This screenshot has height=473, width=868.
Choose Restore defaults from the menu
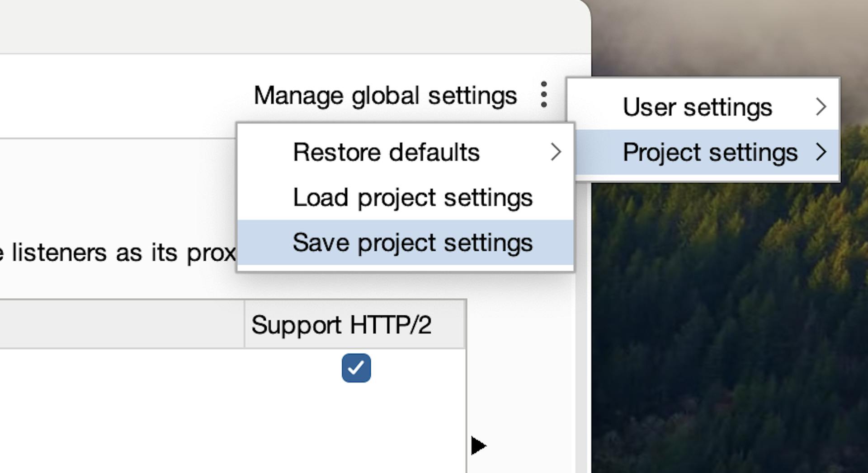[x=386, y=152]
